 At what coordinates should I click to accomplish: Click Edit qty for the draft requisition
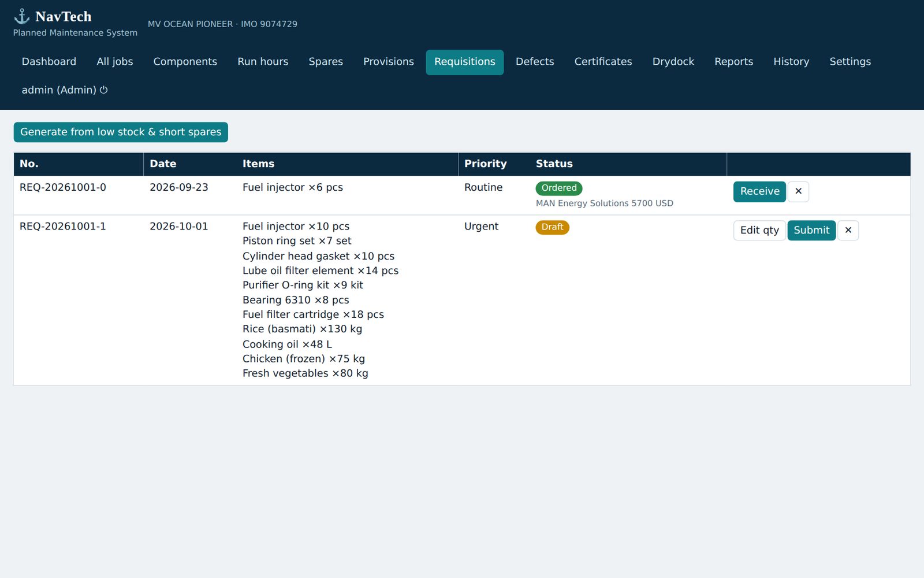tap(759, 230)
